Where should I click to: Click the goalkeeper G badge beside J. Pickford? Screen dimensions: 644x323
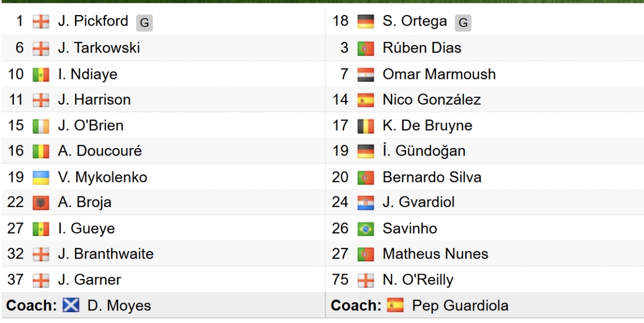tap(144, 23)
